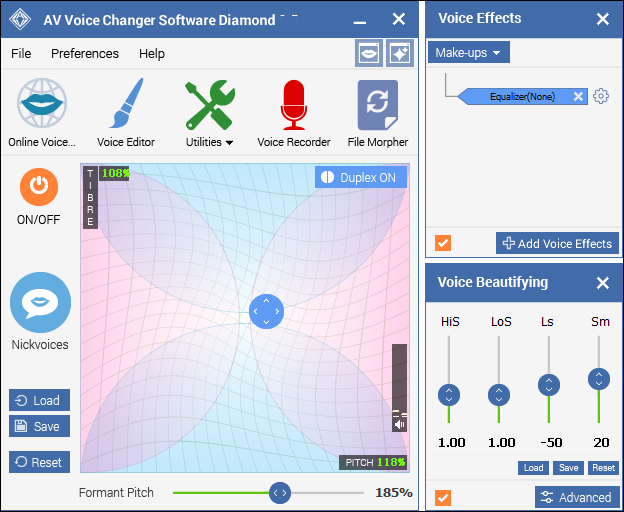Image resolution: width=624 pixels, height=512 pixels.
Task: Open the Utilities dropdown menu
Action: coord(209,142)
